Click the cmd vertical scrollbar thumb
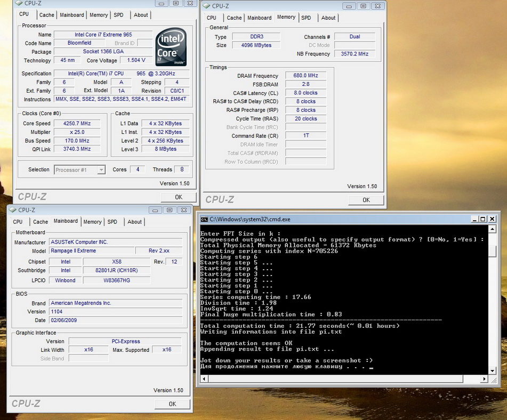The width and height of the screenshot is (507, 420). [492, 251]
